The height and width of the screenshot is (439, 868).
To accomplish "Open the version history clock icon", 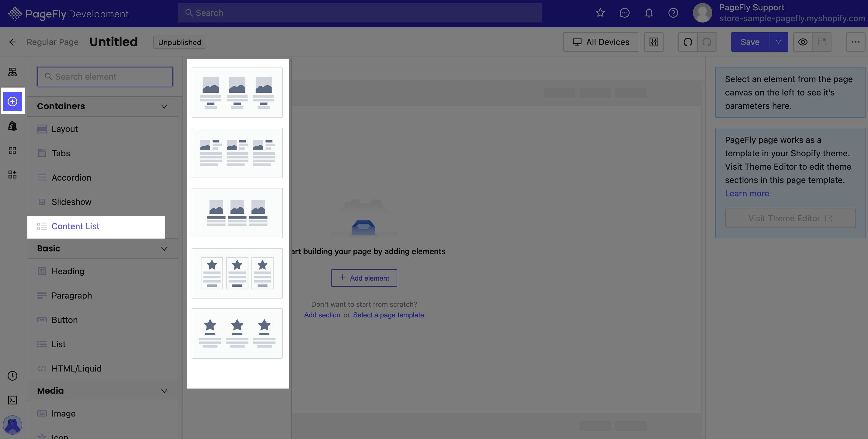I will [12, 376].
